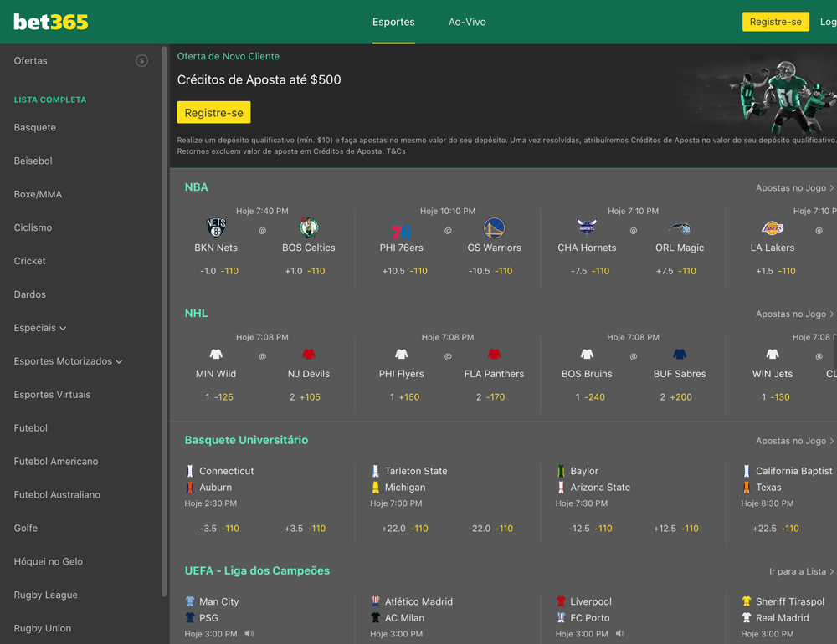The height and width of the screenshot is (644, 837).
Task: Select Basquete in the sidebar
Action: [34, 127]
